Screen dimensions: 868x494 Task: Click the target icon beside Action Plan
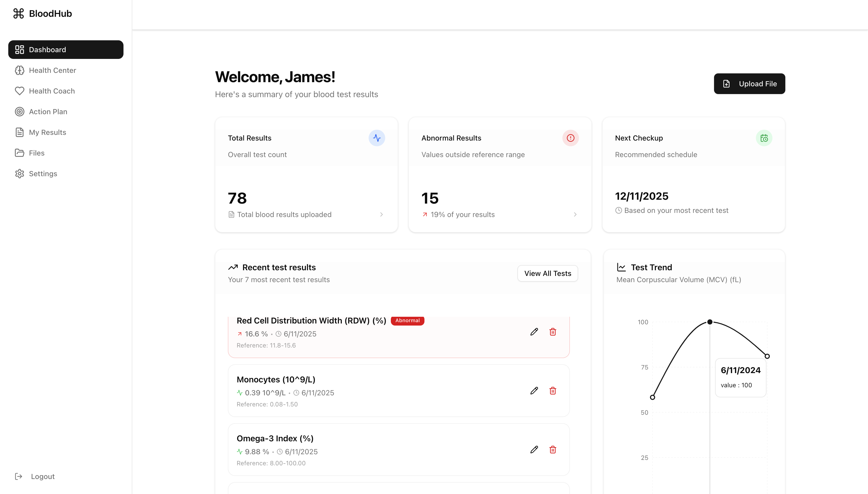click(x=20, y=112)
